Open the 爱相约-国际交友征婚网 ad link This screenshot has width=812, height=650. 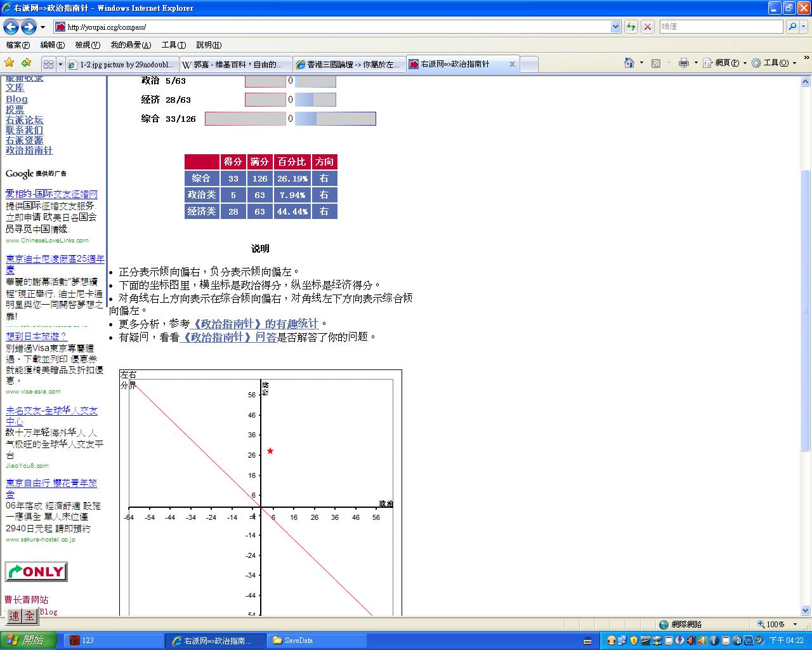pos(51,194)
